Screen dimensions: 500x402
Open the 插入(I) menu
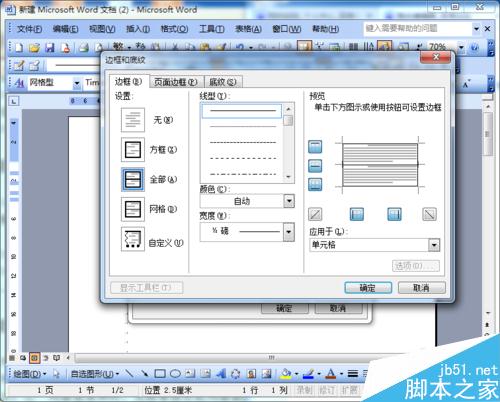[138, 29]
